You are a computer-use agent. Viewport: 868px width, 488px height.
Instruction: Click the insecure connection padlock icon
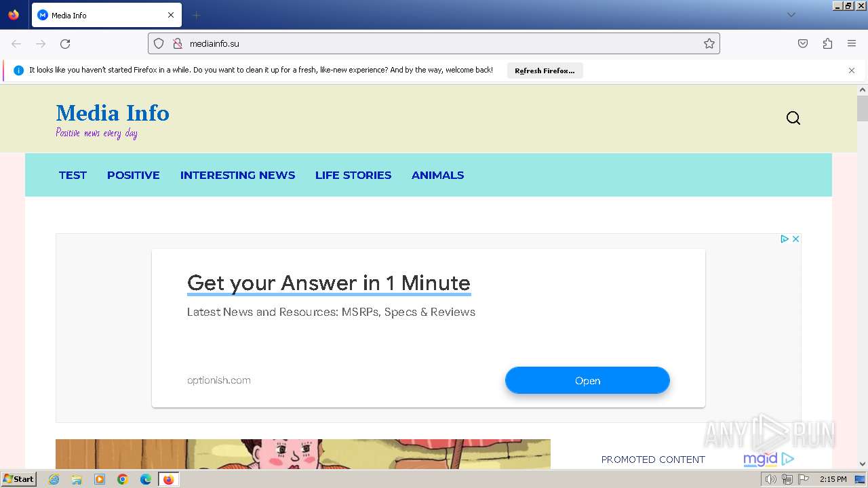pos(178,43)
